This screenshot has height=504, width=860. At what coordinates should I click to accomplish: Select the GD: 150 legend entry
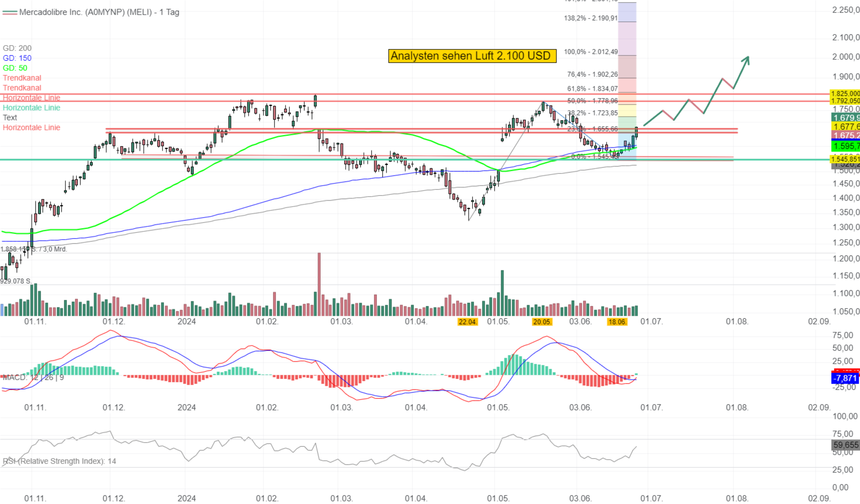(17, 58)
